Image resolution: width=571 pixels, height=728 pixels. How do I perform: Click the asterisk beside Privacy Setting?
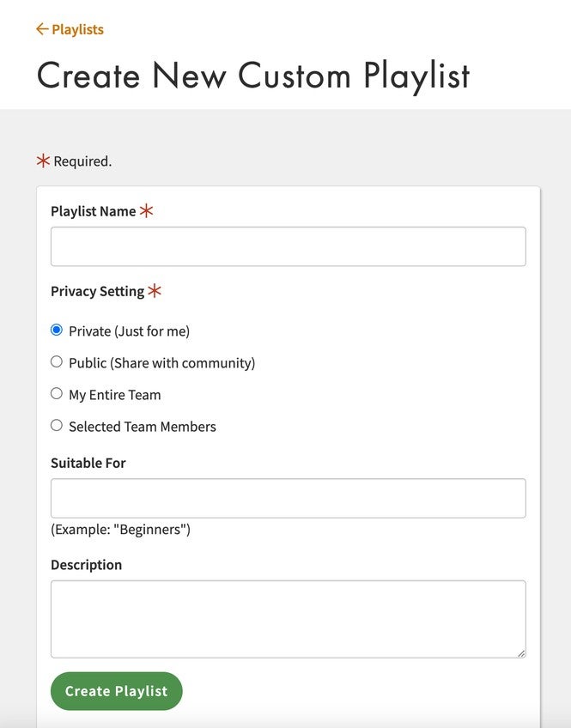click(155, 291)
